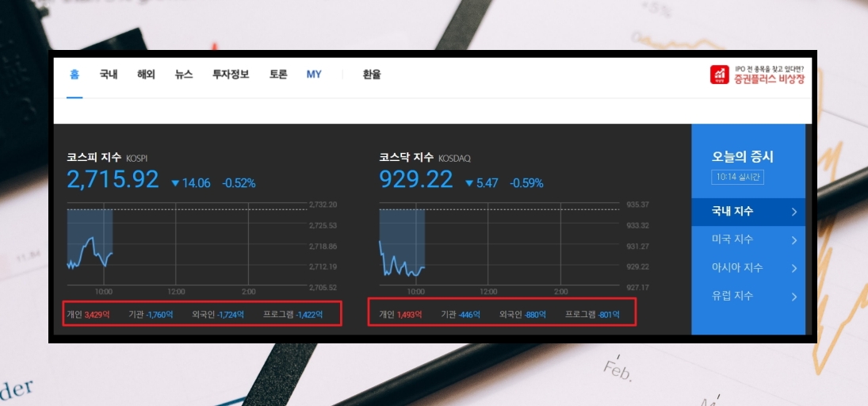Click the chevron next to 국내 지수
Viewport: 868px width, 406px height.
pyautogui.click(x=793, y=212)
